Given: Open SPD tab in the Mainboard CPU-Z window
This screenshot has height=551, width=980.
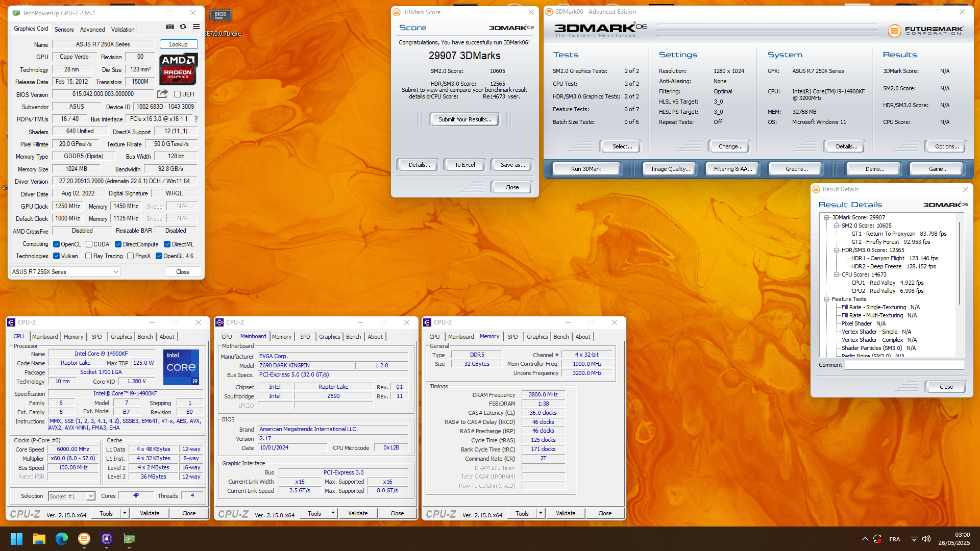Looking at the screenshot, I should pyautogui.click(x=305, y=337).
